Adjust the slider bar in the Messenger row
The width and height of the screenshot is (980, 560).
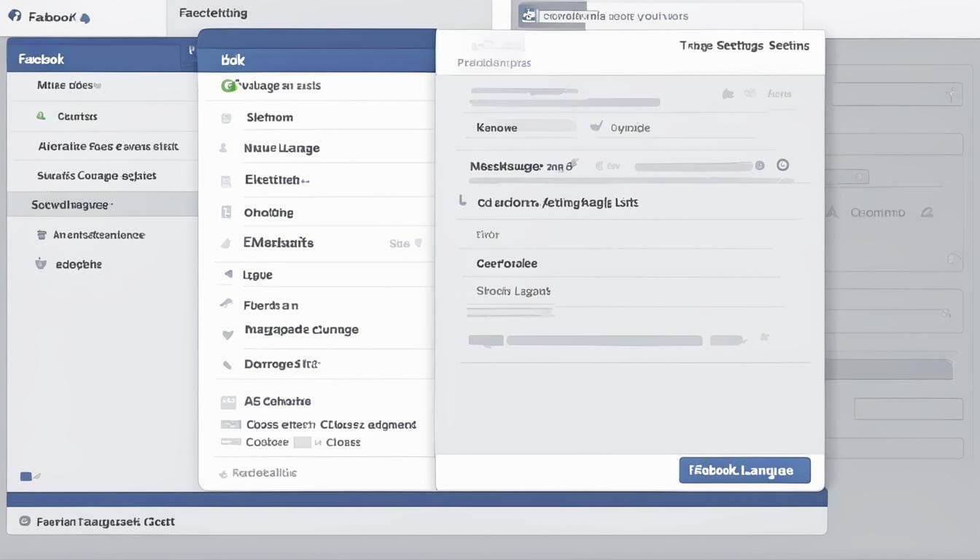click(693, 166)
